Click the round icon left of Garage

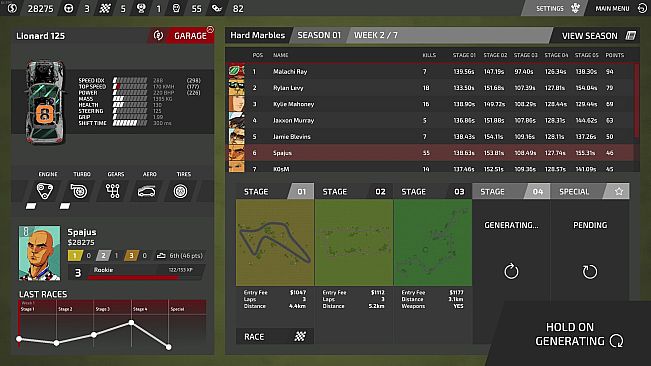158,36
